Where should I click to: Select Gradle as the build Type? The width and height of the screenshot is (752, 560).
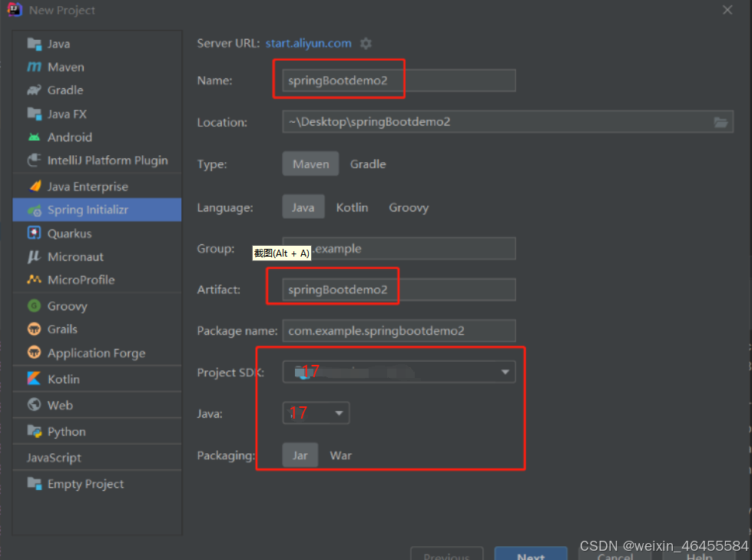(368, 164)
